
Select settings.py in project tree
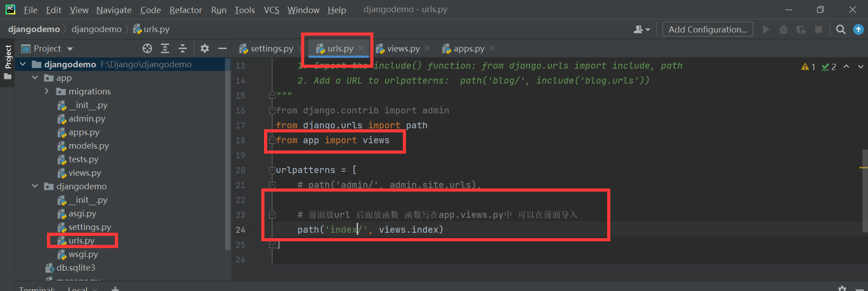click(85, 227)
